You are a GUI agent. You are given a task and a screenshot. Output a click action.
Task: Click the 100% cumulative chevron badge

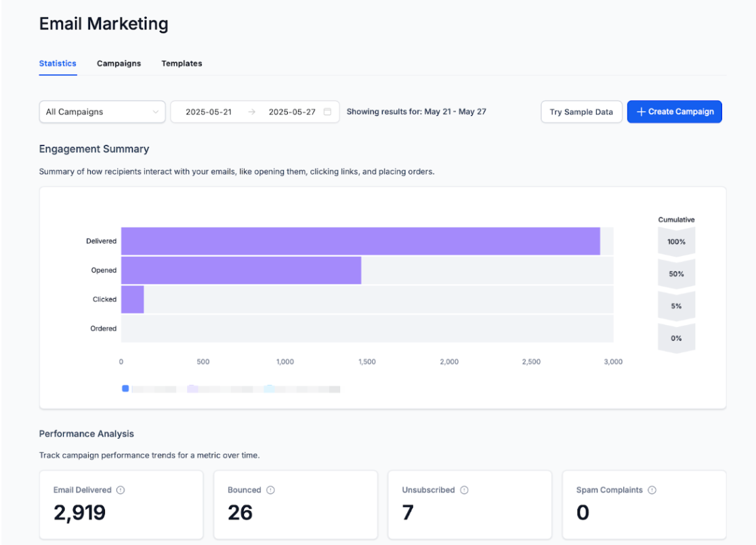[676, 242]
